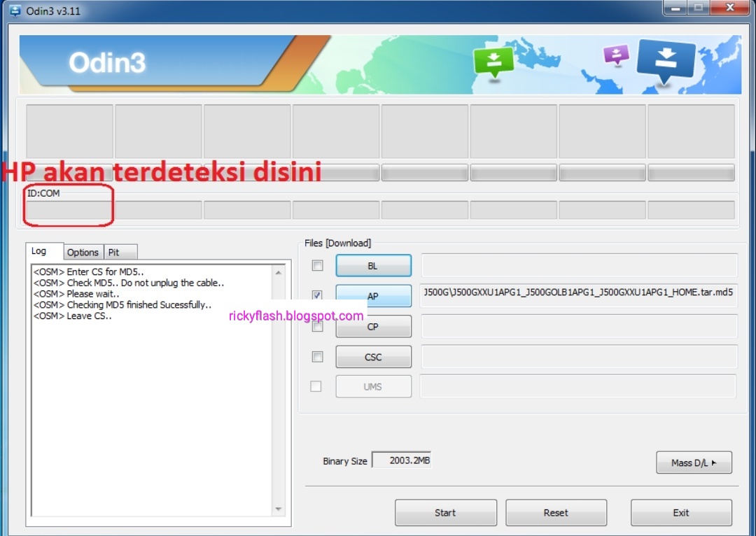Image resolution: width=756 pixels, height=536 pixels.
Task: Click the BL file path field
Action: [580, 265]
